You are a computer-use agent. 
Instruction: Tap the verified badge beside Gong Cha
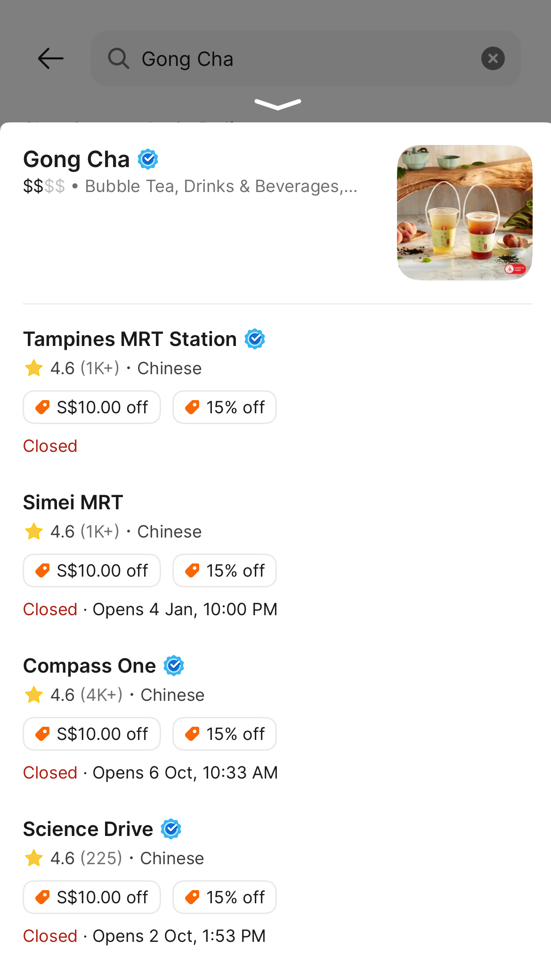click(x=148, y=159)
